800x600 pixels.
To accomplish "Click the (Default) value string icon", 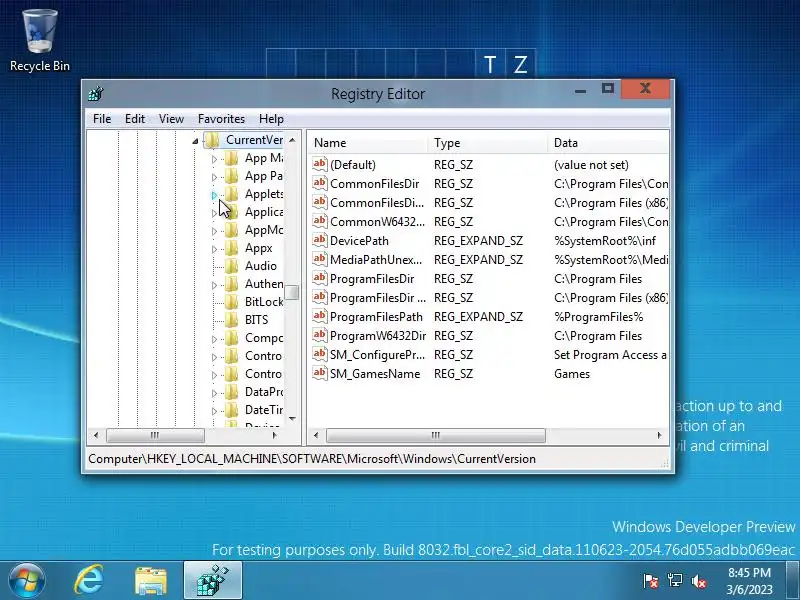I will (319, 164).
